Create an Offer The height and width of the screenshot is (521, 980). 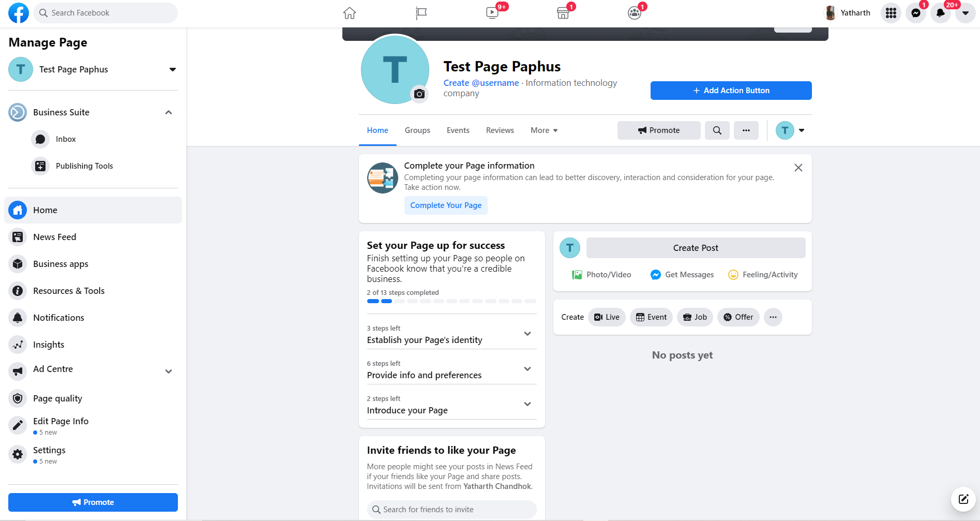coord(738,317)
